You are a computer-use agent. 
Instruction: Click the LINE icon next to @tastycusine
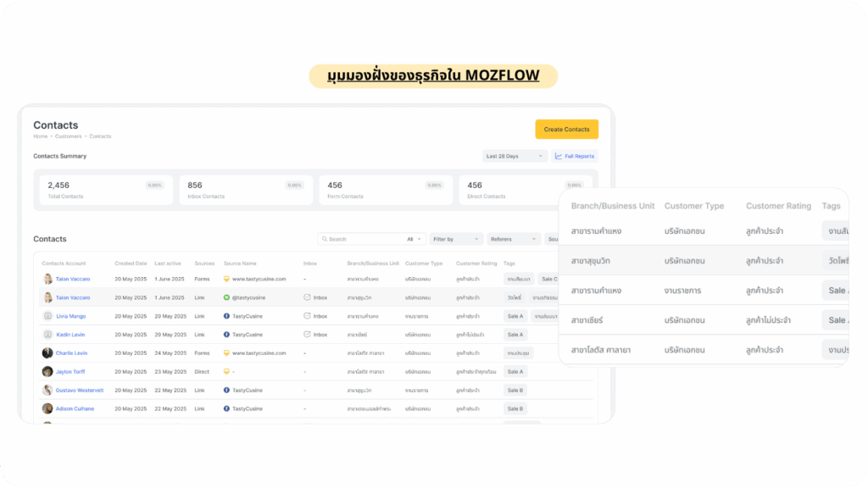(x=226, y=297)
